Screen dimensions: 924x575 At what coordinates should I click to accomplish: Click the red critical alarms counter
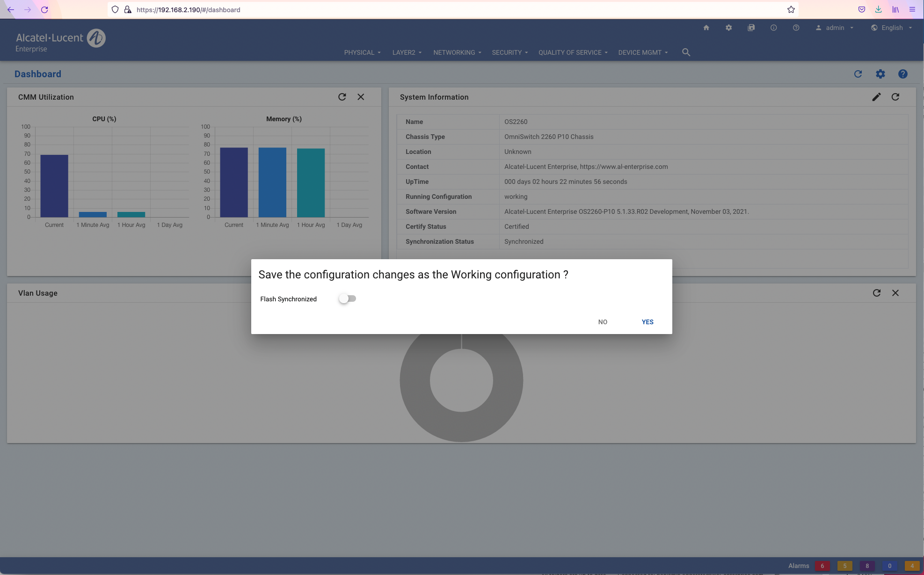pyautogui.click(x=822, y=566)
